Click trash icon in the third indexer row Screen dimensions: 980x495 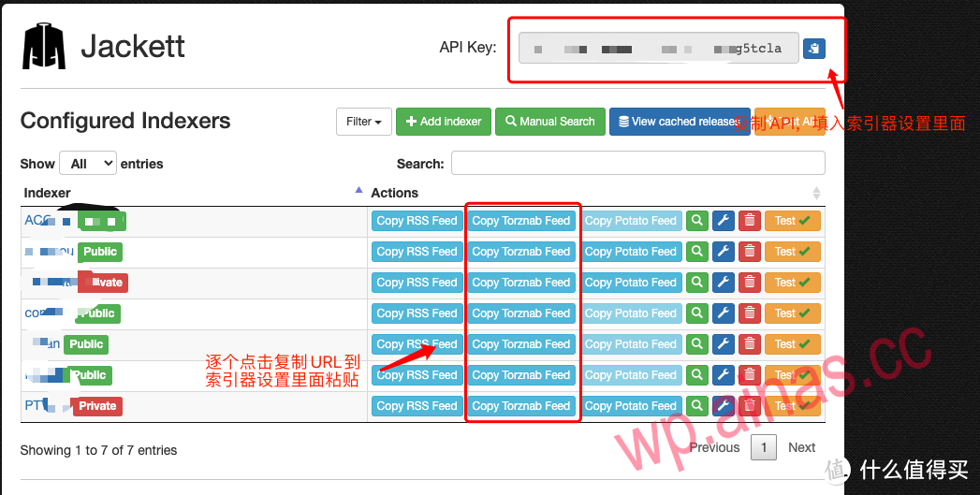pos(750,283)
